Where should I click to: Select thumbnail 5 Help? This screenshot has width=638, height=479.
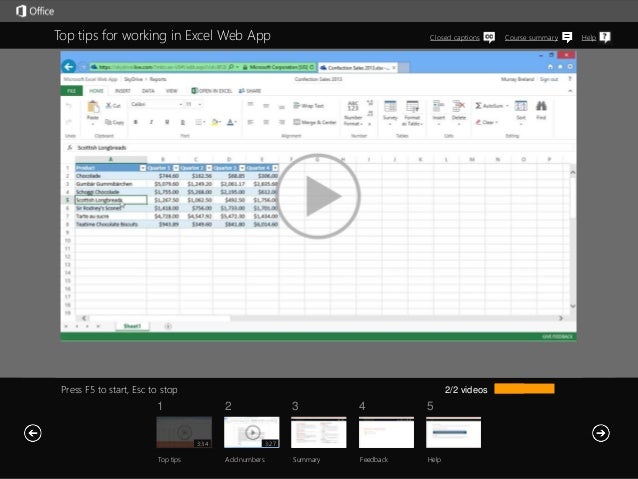coord(453,432)
